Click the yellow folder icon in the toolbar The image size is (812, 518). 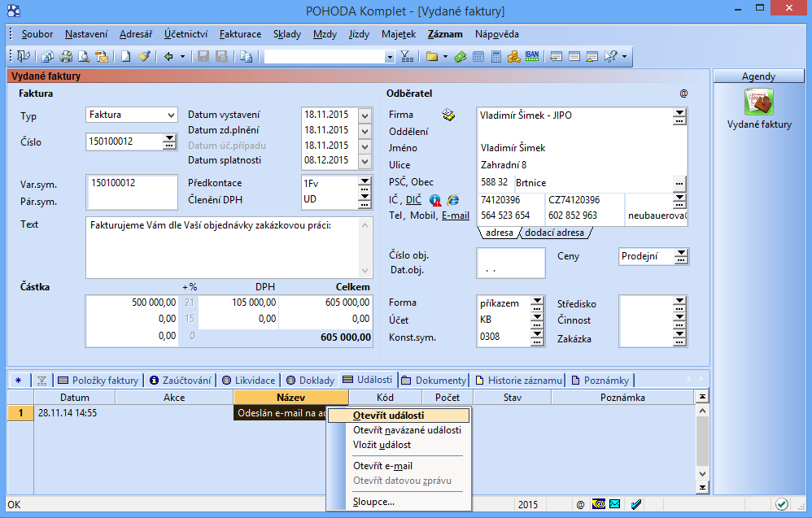point(432,56)
